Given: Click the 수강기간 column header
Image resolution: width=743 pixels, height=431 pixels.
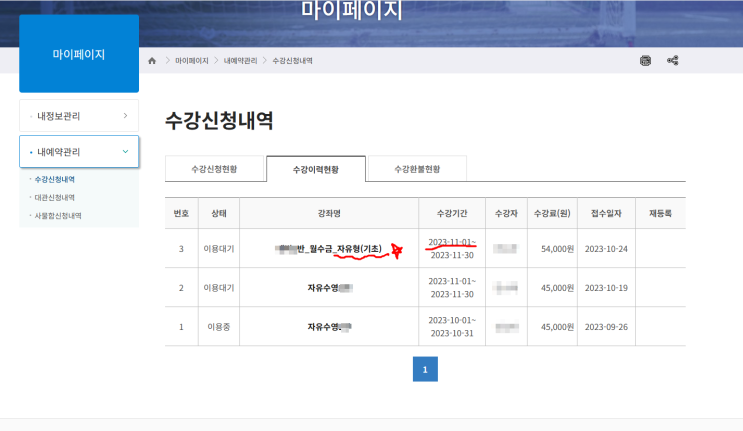Looking at the screenshot, I should 452,213.
